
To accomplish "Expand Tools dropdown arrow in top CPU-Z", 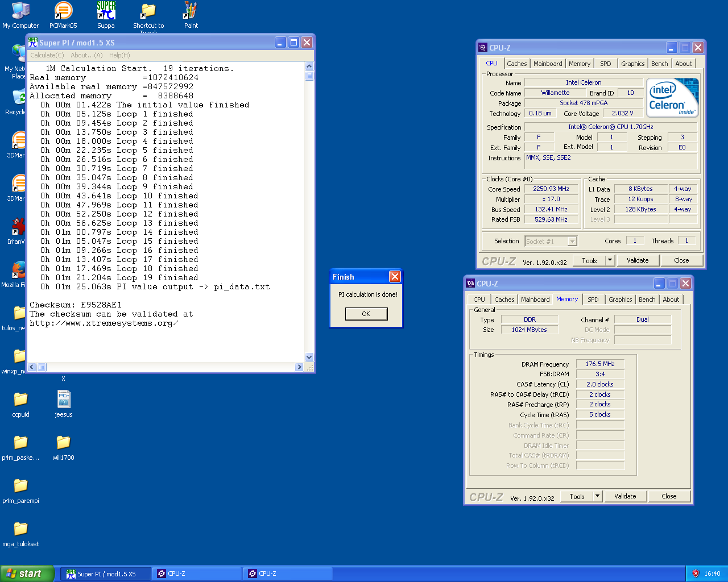I will [610, 260].
